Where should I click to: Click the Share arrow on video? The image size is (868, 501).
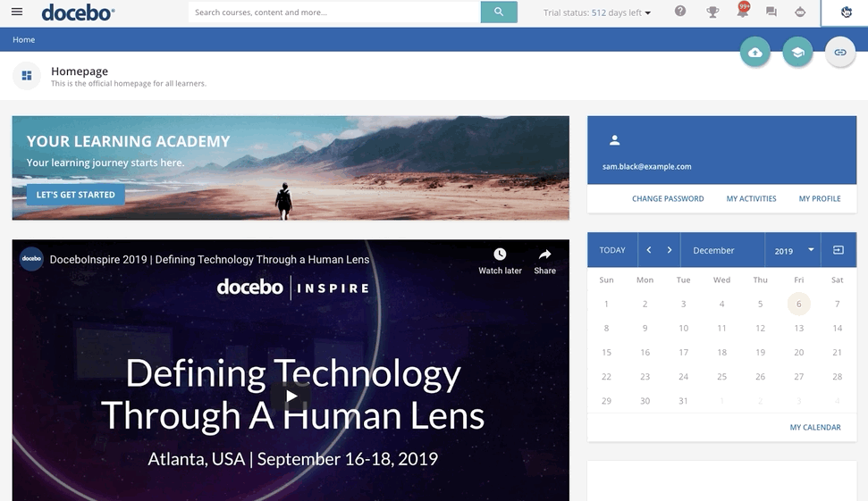[x=544, y=255]
